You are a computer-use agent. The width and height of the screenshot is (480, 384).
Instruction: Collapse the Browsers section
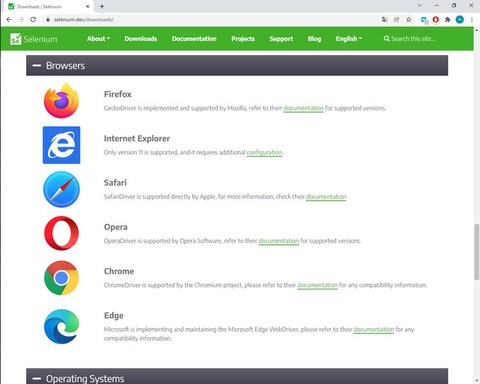[x=37, y=66]
